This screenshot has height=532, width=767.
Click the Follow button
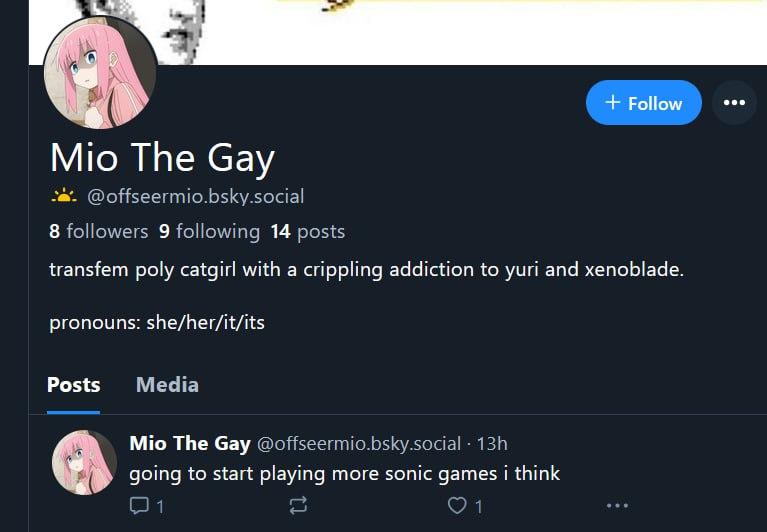pos(643,103)
